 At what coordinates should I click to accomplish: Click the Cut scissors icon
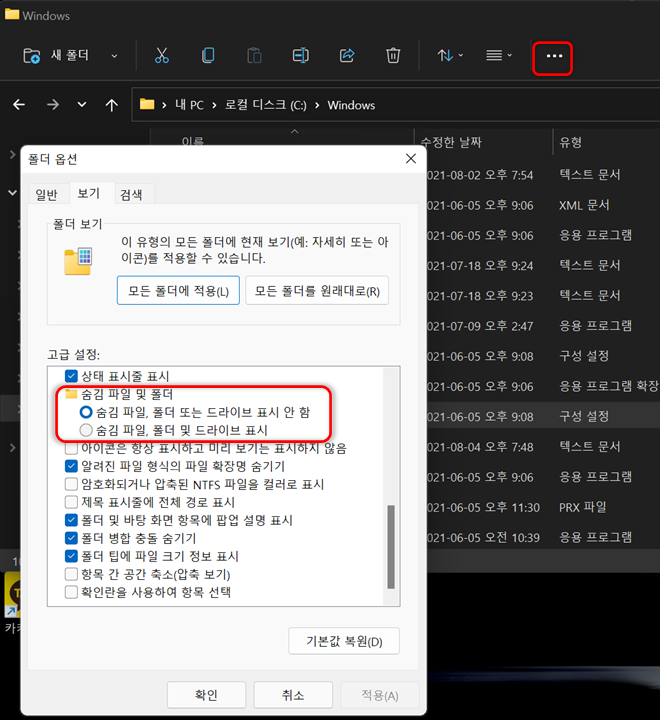pos(162,56)
